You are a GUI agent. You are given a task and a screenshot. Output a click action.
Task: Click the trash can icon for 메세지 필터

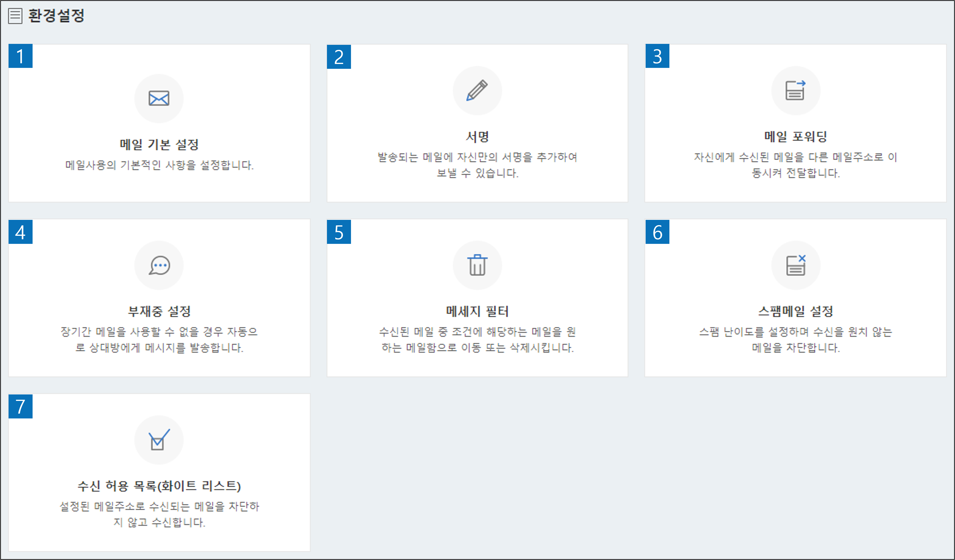click(x=477, y=265)
